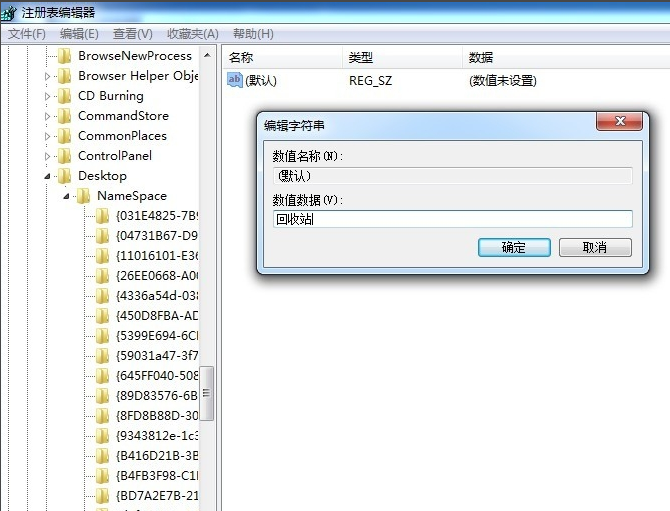Expand the CommonPlaces key

point(47,136)
